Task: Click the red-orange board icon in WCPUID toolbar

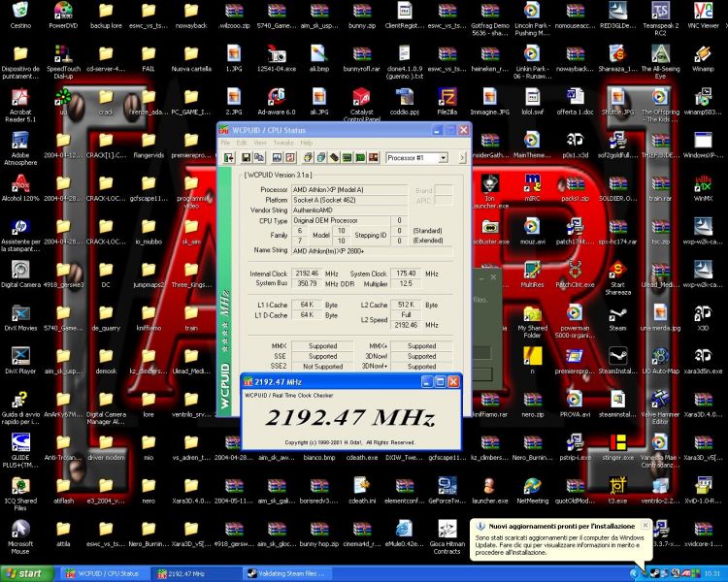Action: [x=373, y=158]
